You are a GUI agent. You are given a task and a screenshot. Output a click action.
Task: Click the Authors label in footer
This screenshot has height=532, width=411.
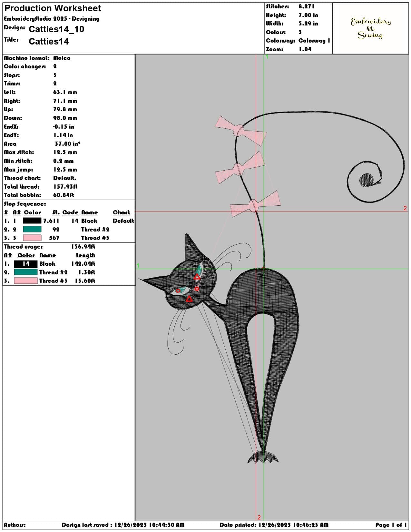pyautogui.click(x=15, y=525)
